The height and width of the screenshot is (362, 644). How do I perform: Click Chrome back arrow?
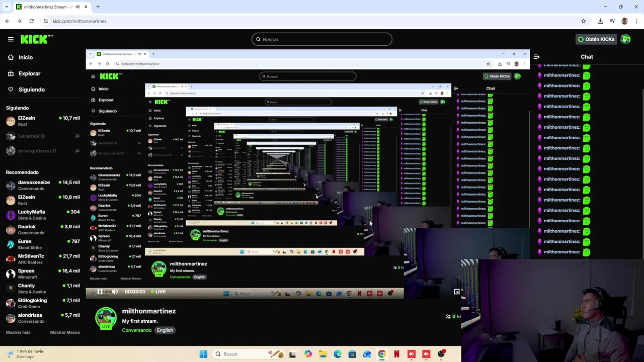click(x=7, y=21)
